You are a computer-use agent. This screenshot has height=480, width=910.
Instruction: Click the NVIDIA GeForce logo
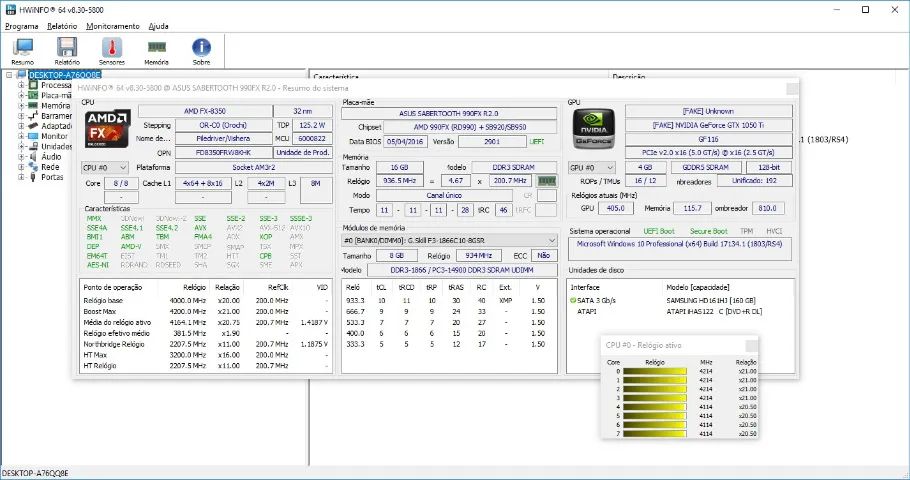[594, 128]
